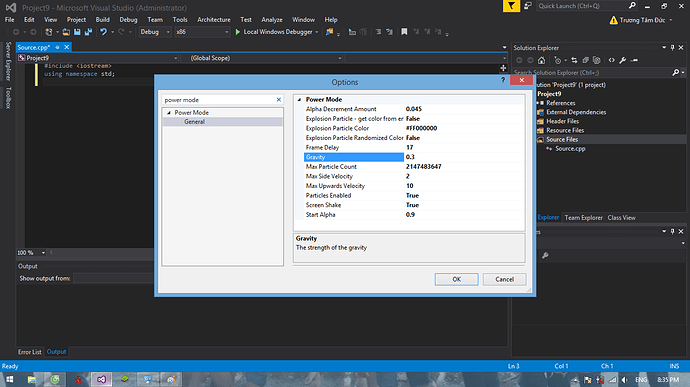Open the Debug configuration dropdown
Screen dimensions: 690x387
pyautogui.click(x=154, y=32)
